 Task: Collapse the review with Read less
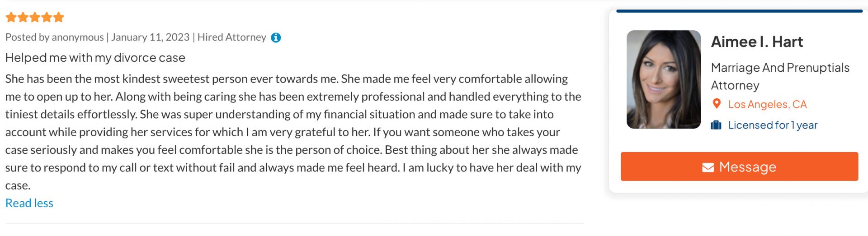(x=29, y=203)
